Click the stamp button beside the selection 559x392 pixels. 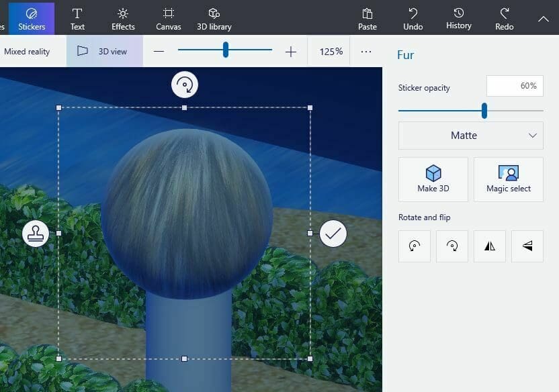click(x=36, y=234)
